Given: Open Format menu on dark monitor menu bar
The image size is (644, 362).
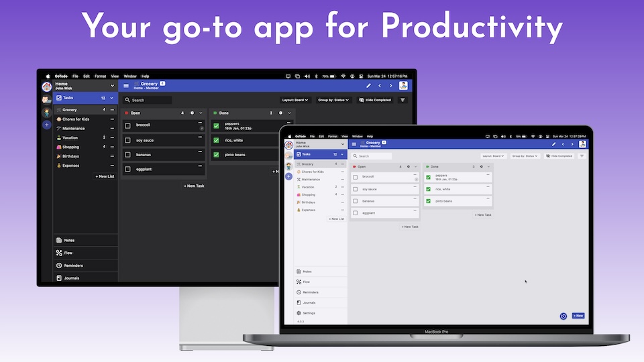Looking at the screenshot, I should pyautogui.click(x=100, y=76).
